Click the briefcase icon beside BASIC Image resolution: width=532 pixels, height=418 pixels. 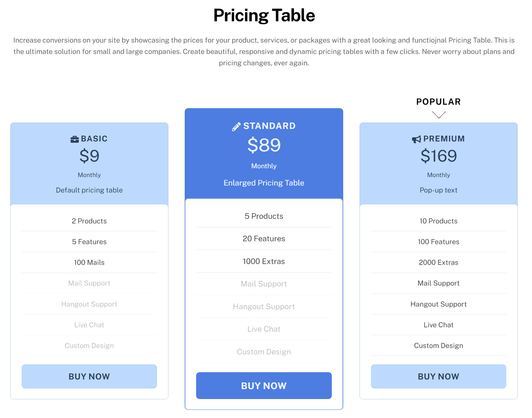tap(75, 139)
